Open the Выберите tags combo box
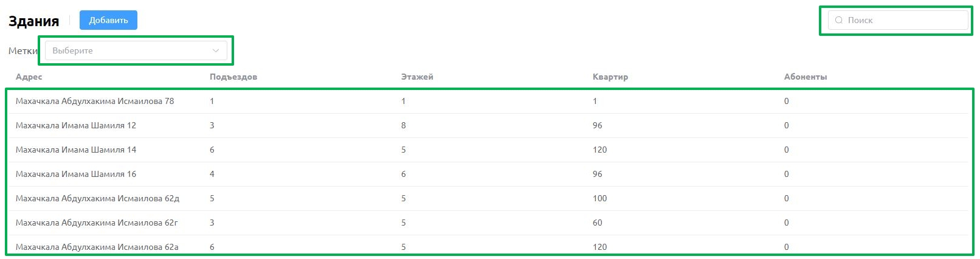 pos(136,50)
